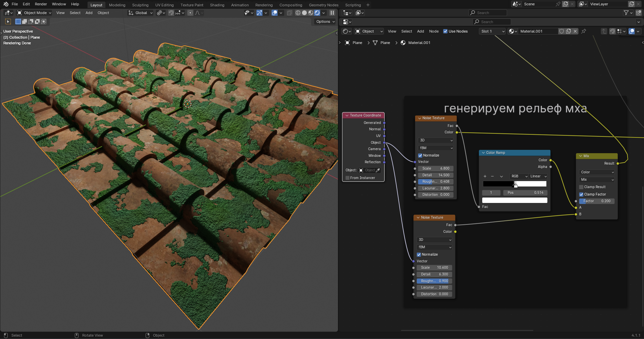Screen dimensions: 644x339
Task: Open object visibility and selectability menu
Action: [x=249, y=13]
